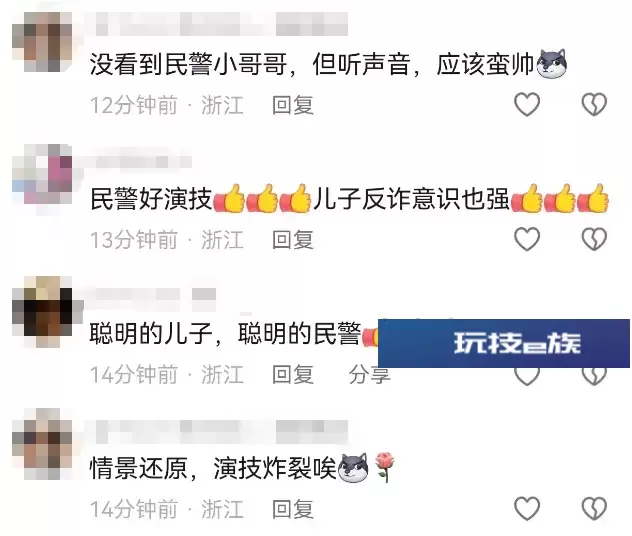Image resolution: width=632 pixels, height=536 pixels.
Task: Open the third commenter's dark avatar
Action: pyautogui.click(x=42, y=312)
